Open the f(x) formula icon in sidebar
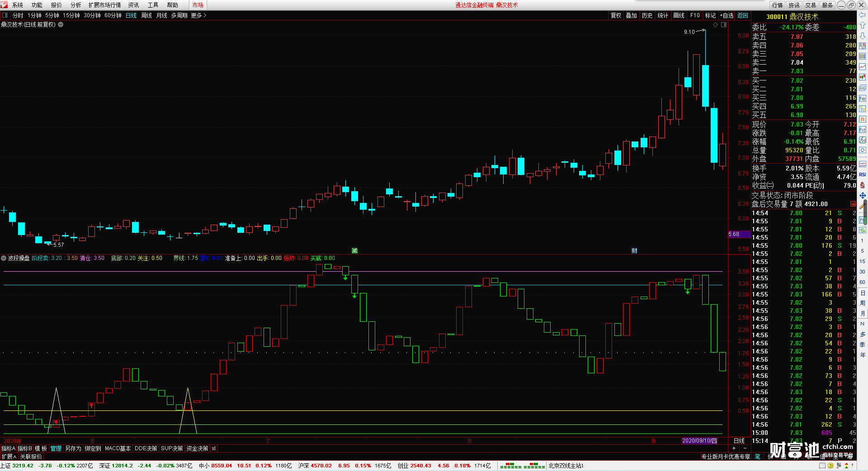The width and height of the screenshot is (868, 471). click(x=863, y=140)
